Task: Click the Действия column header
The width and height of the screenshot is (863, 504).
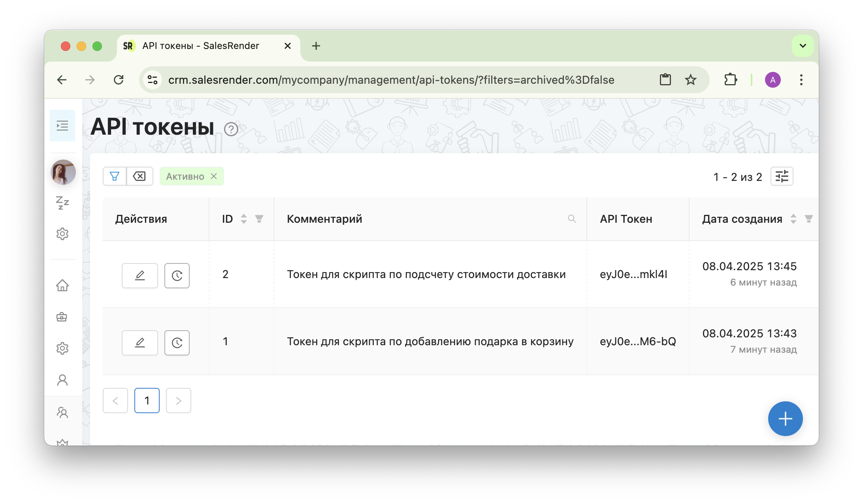Action: coord(141,219)
